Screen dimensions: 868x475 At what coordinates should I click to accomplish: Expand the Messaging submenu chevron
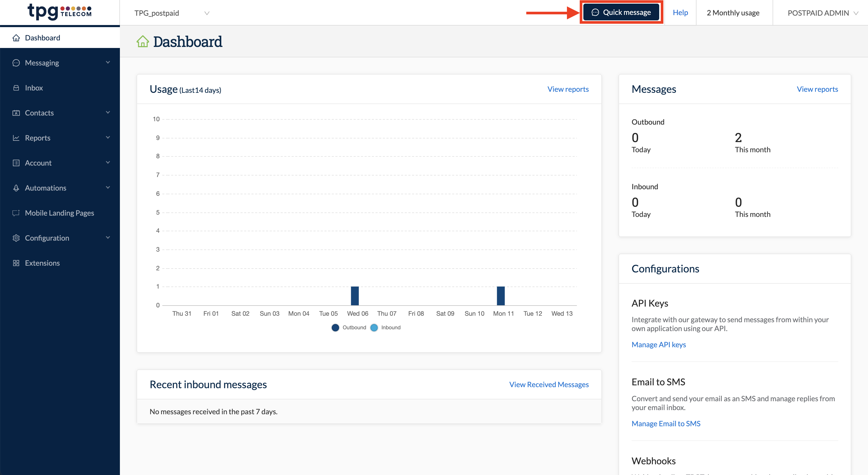(108, 62)
